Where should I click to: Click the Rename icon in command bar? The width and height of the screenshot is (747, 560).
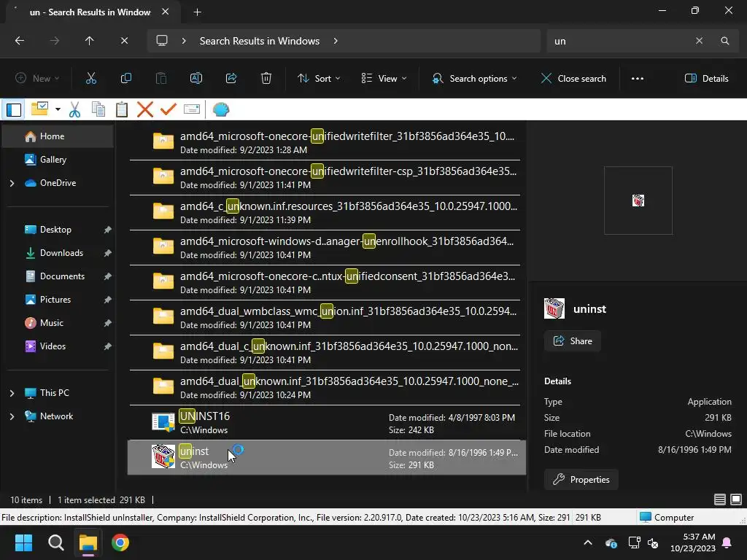196,79
